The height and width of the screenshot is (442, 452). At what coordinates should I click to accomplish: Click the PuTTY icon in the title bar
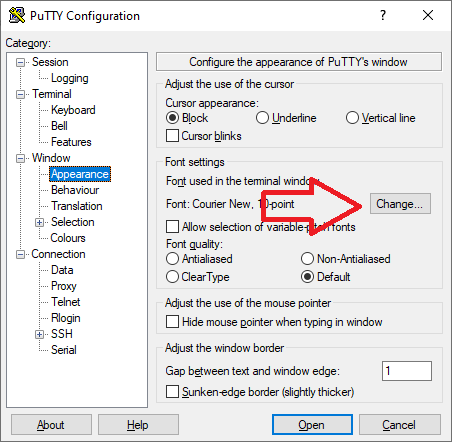coord(17,15)
